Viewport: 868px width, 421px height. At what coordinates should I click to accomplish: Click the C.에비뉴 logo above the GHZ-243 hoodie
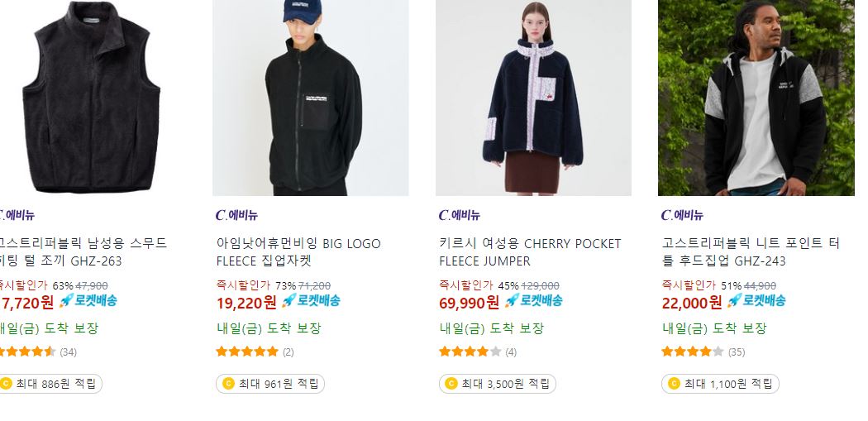682,215
